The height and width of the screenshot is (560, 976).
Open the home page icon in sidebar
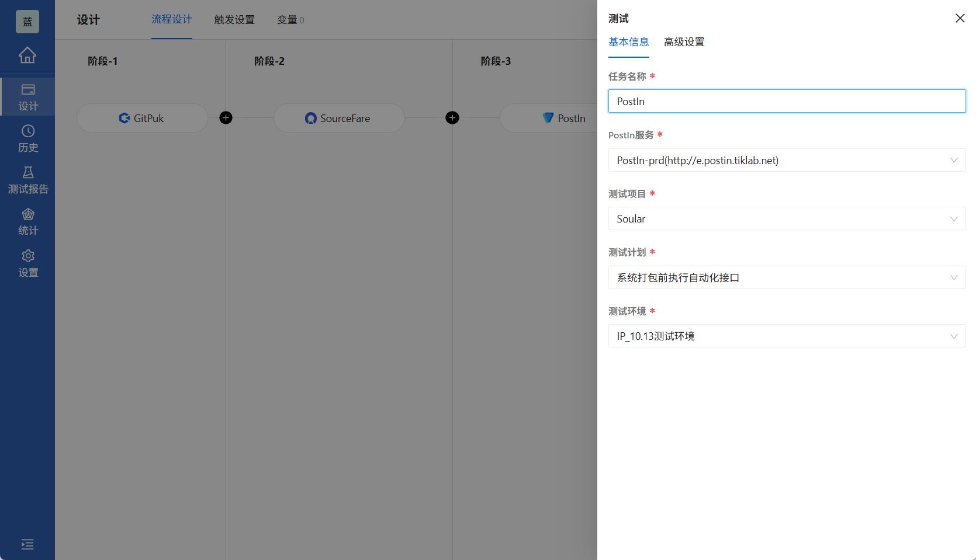[x=27, y=55]
